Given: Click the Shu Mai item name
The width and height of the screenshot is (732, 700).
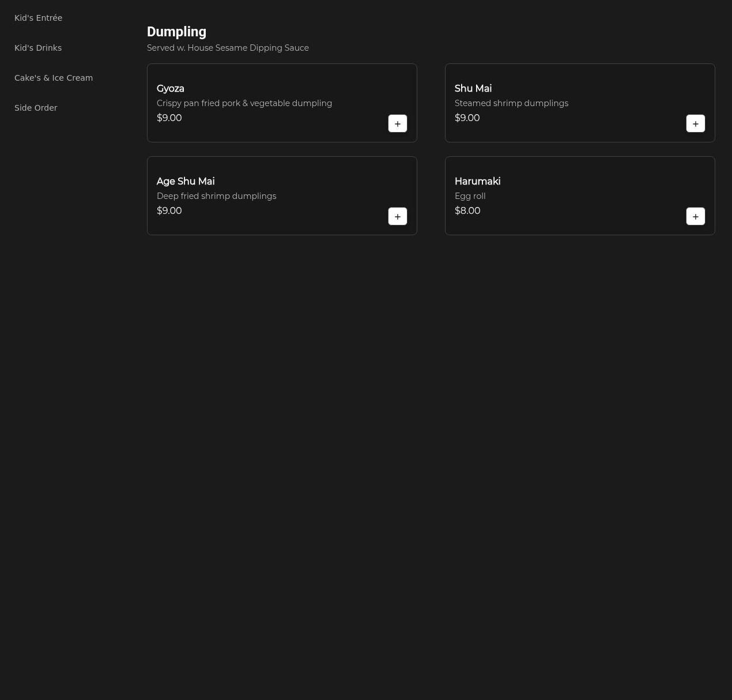Looking at the screenshot, I should pos(473,88).
